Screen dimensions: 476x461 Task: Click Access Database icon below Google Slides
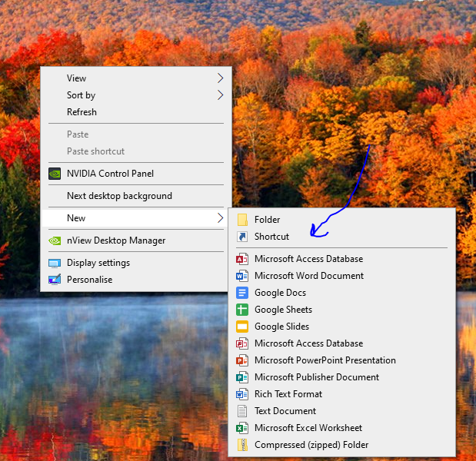point(242,343)
